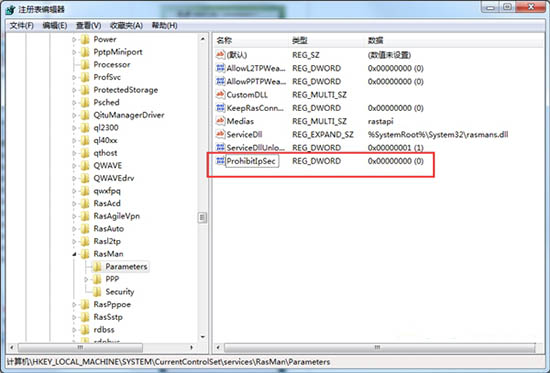Click the Parameters folder icon
Screen dimensions: 550x373
pos(97,267)
